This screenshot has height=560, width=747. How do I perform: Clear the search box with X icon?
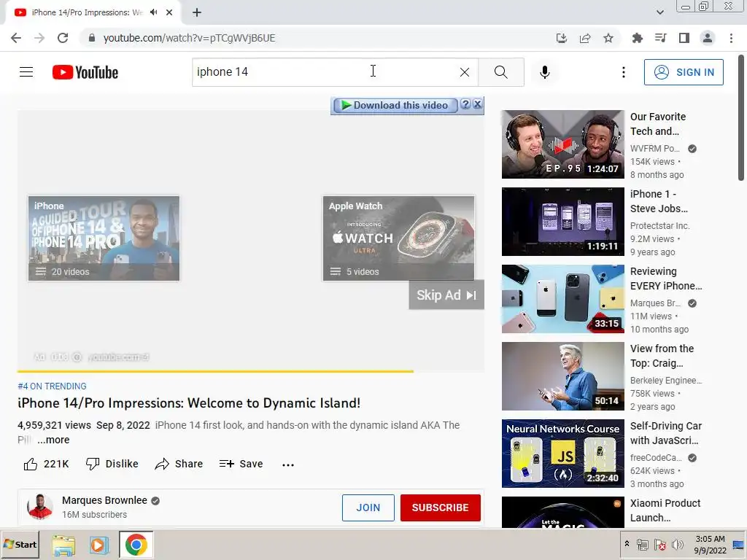click(x=465, y=72)
